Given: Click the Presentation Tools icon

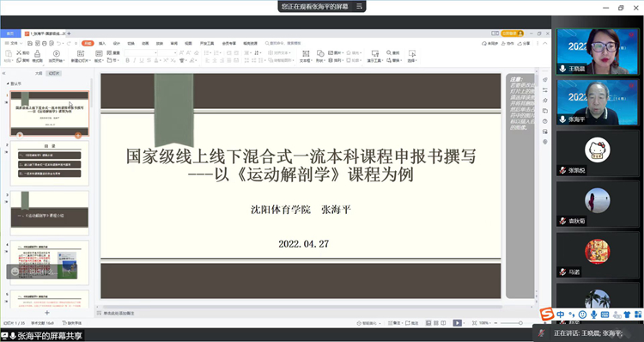Looking at the screenshot, I should [374, 53].
